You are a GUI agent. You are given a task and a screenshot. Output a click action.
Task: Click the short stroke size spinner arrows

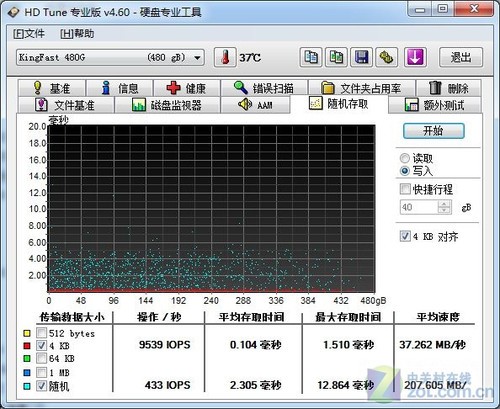(x=444, y=207)
